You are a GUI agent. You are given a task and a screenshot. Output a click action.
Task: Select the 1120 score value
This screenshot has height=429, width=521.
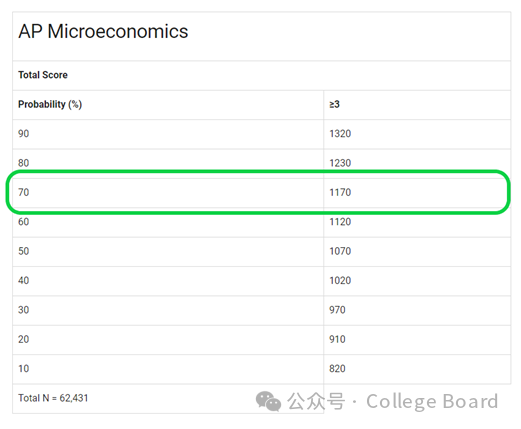pos(340,222)
